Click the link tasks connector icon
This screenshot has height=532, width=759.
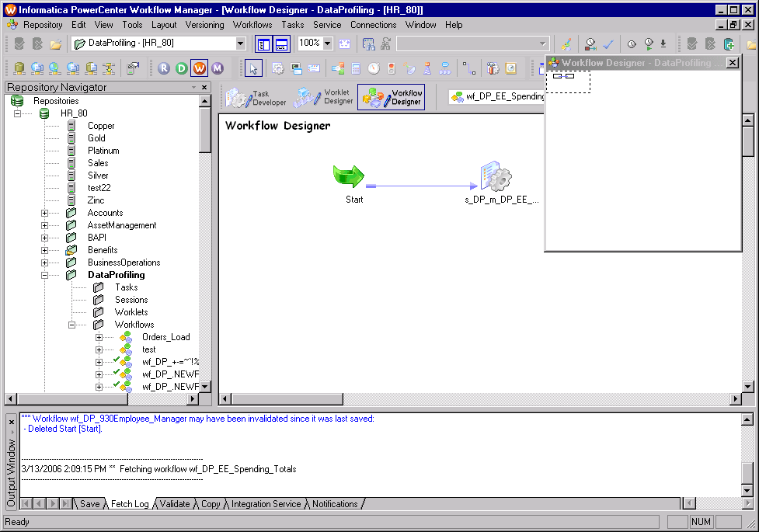468,69
